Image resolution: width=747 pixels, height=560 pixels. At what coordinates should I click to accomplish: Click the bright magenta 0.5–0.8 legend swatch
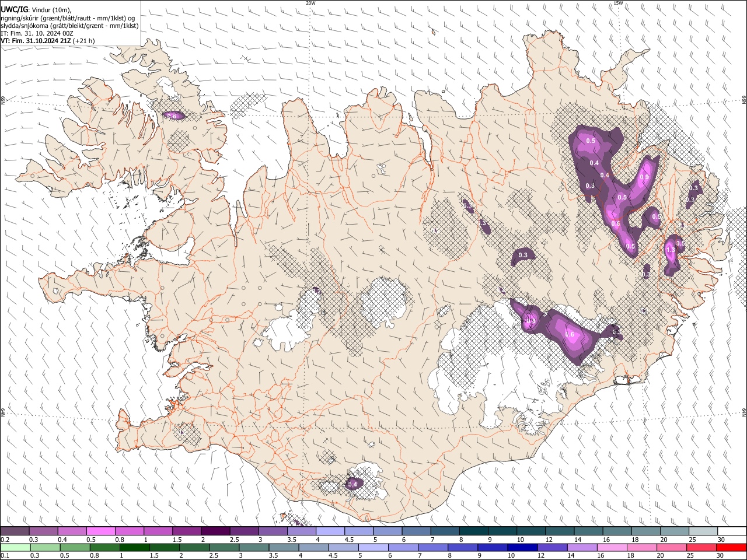(x=100, y=531)
